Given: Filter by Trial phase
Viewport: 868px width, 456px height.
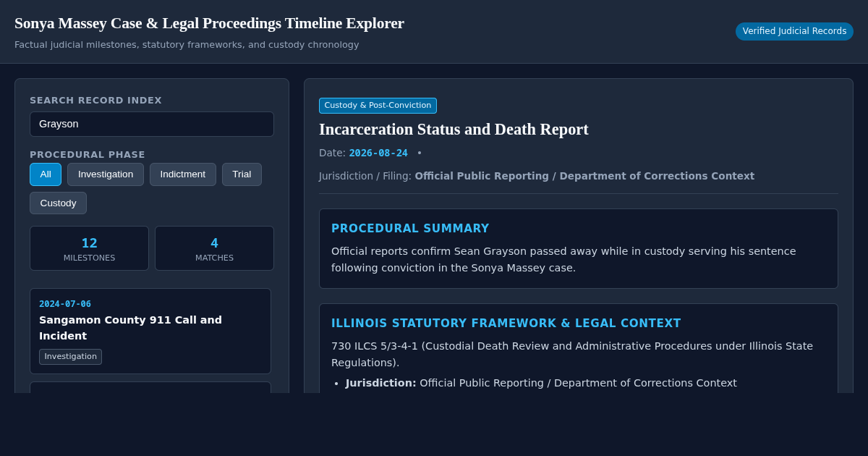Looking at the screenshot, I should tap(242, 174).
